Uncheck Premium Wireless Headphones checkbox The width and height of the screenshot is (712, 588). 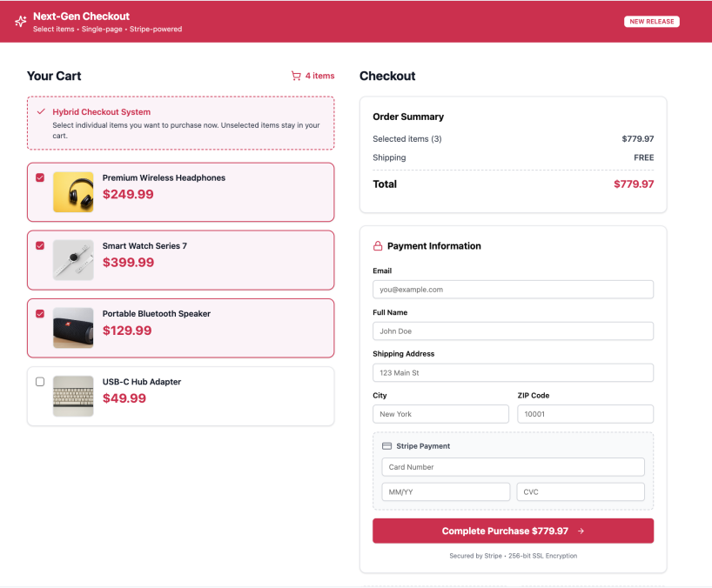pos(40,177)
